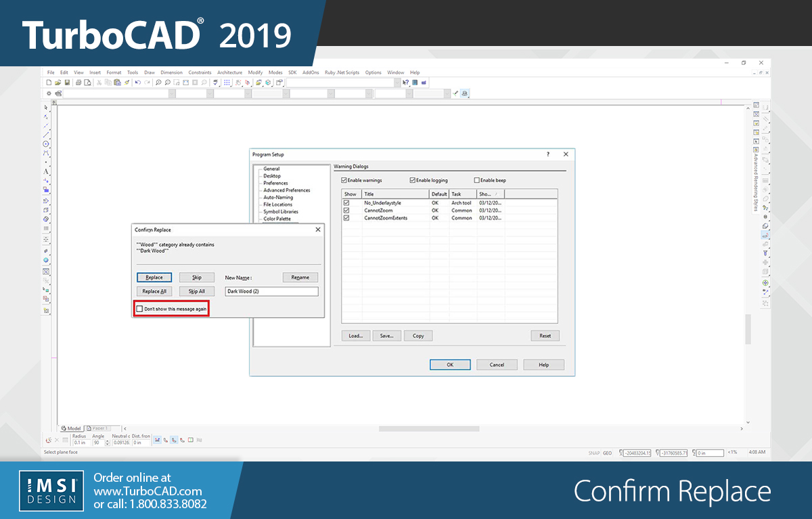Switch to the Model tab

click(71, 428)
